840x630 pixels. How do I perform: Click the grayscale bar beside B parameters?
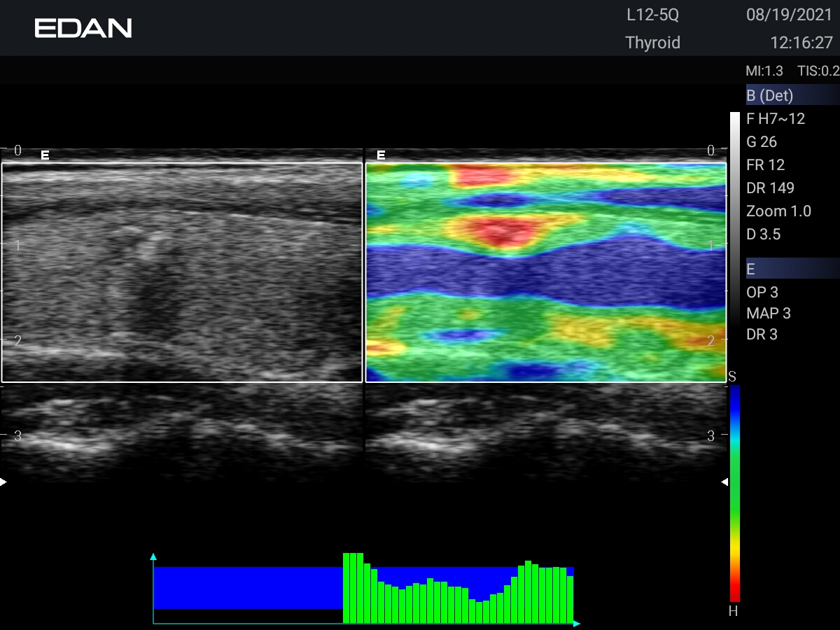(734, 210)
